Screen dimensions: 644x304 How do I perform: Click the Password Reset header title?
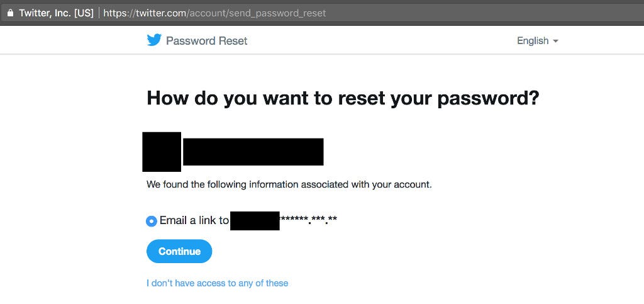[x=206, y=41]
